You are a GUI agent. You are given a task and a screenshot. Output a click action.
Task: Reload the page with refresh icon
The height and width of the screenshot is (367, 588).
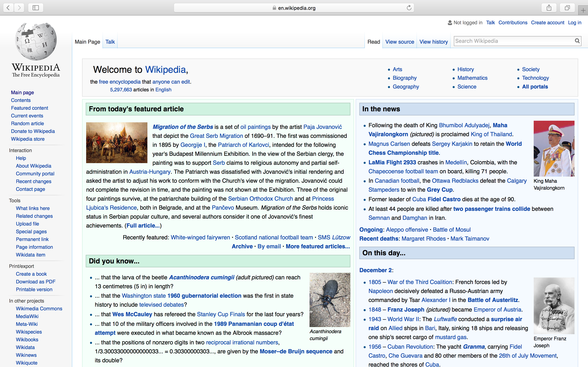(409, 8)
